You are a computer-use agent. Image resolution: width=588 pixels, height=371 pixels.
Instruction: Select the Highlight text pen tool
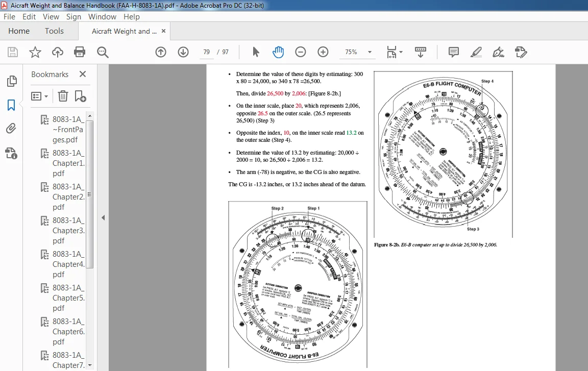(476, 52)
